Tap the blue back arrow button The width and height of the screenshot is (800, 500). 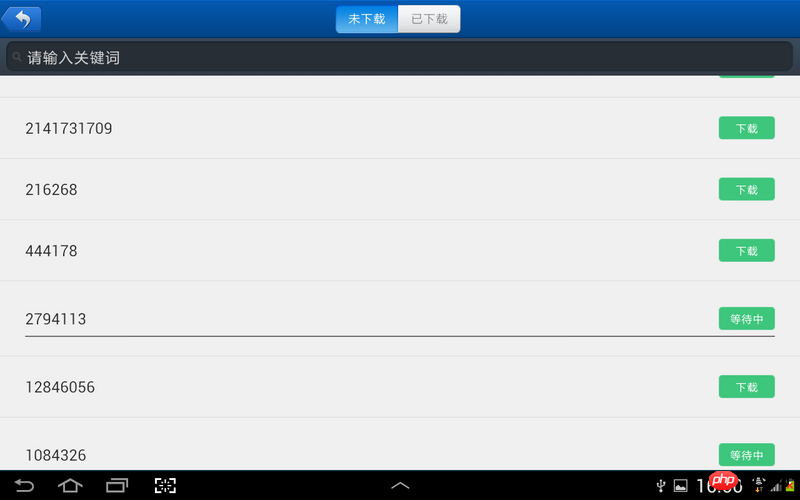[21, 19]
